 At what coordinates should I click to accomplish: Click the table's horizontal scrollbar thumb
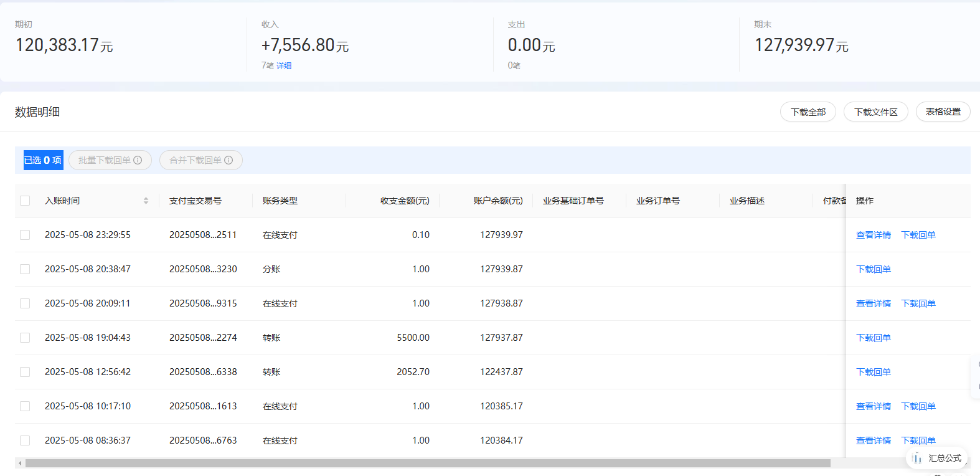pos(427,464)
